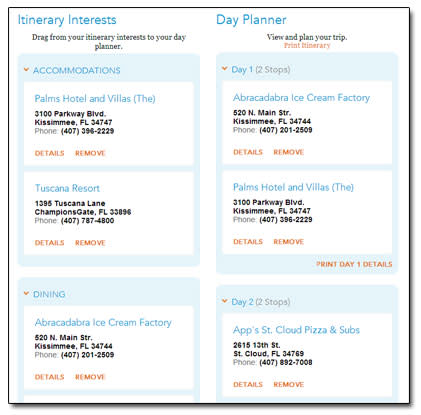Click PRINT DAY 1 DETAILS link
Screen dimensions: 421x415
354,264
